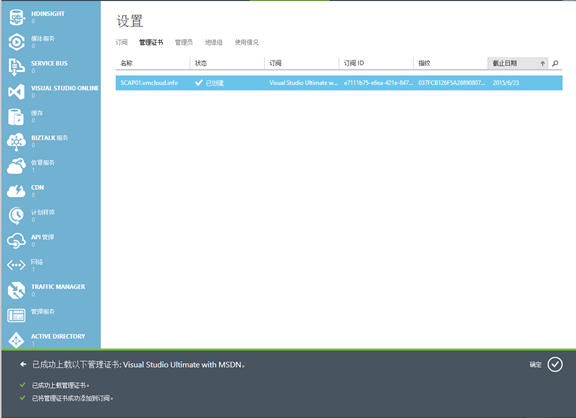Image resolution: width=576 pixels, height=418 pixels.
Task: Sort by the 状态 column header
Action: [x=227, y=63]
